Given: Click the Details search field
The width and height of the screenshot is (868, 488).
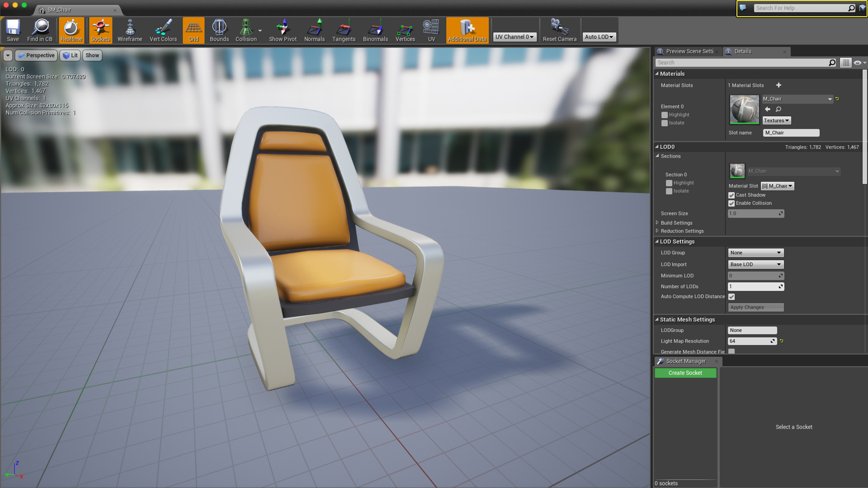Looking at the screenshot, I should pos(741,63).
